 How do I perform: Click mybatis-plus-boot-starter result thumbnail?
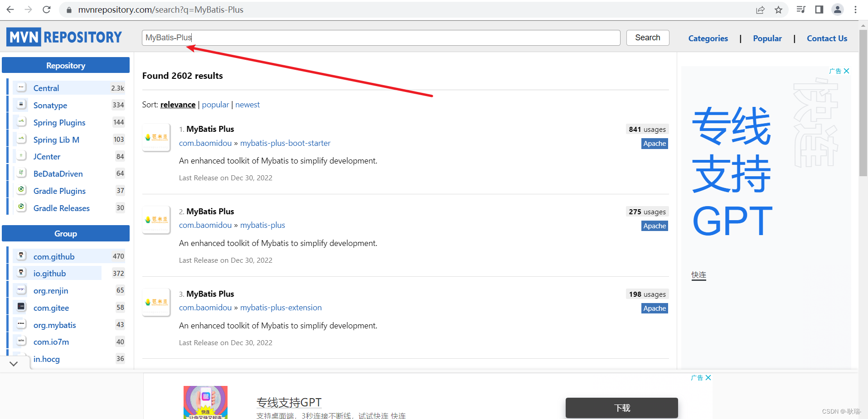(x=156, y=137)
